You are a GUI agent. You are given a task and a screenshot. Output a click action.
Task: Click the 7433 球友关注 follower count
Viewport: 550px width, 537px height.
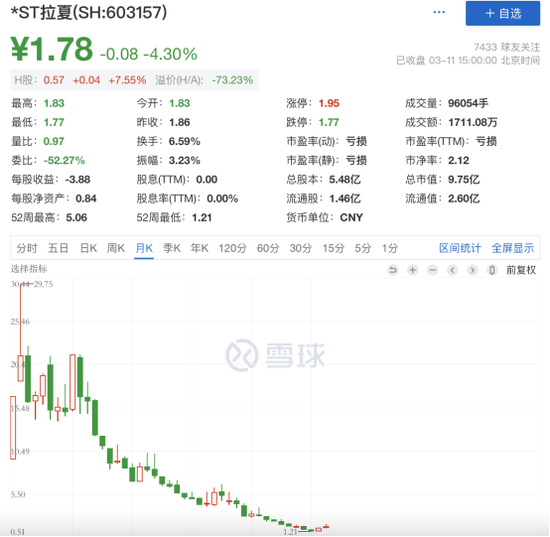507,47
